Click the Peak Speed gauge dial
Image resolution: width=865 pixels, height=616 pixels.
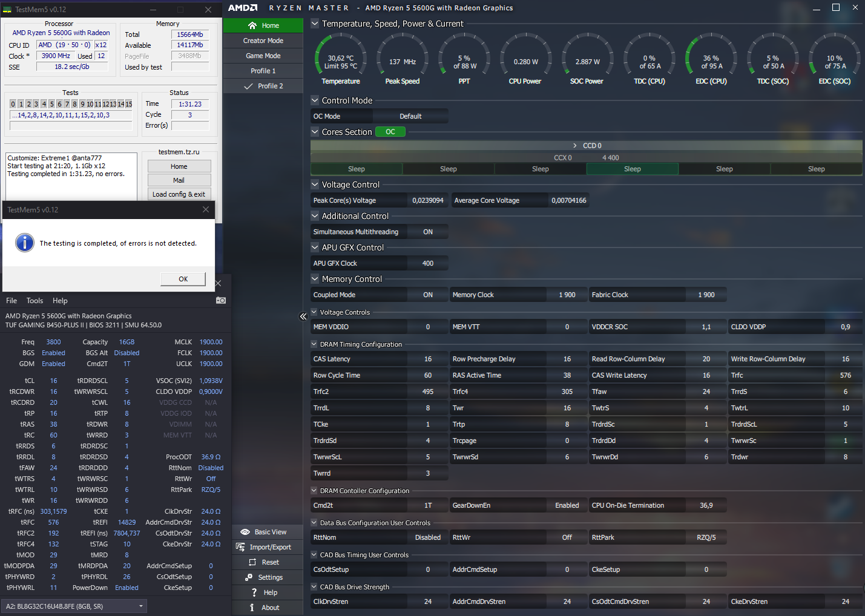coord(403,58)
